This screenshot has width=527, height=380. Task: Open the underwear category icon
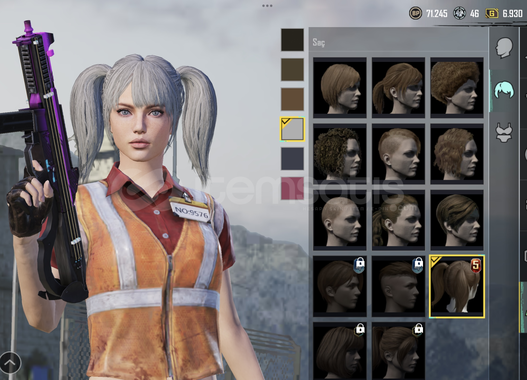504,132
